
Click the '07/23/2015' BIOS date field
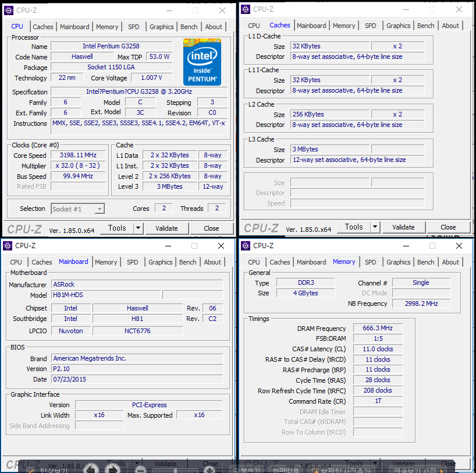click(137, 379)
